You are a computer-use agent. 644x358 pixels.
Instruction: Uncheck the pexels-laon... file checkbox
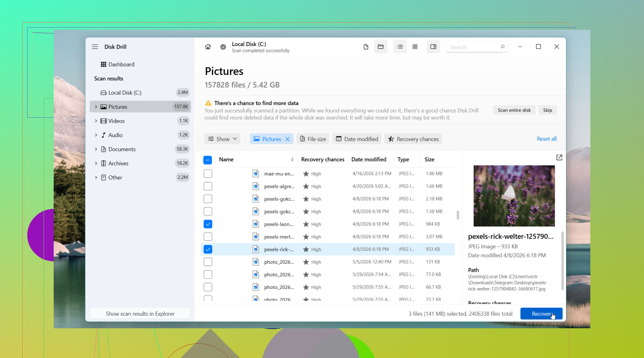click(x=208, y=224)
